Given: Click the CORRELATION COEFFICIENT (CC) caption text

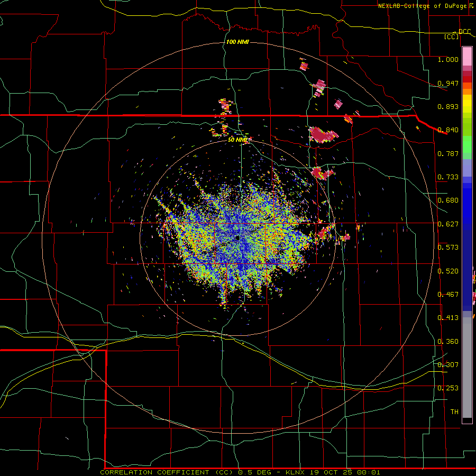Looking at the screenshot, I should tap(167, 472).
